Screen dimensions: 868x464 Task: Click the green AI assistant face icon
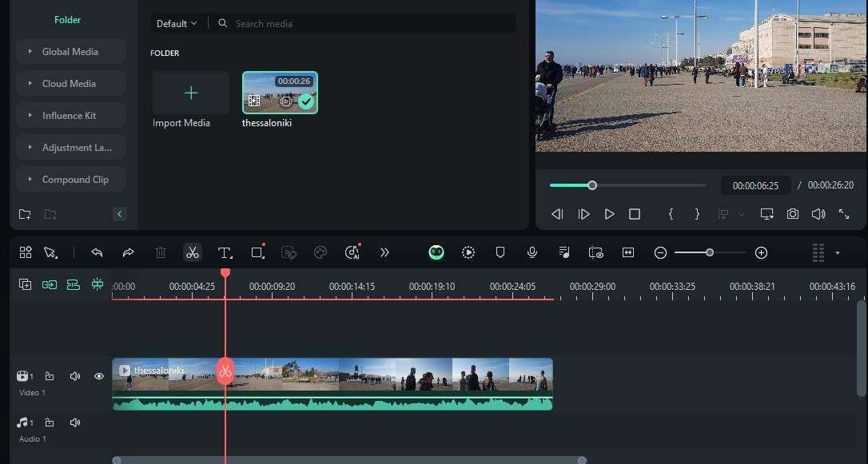tap(436, 252)
